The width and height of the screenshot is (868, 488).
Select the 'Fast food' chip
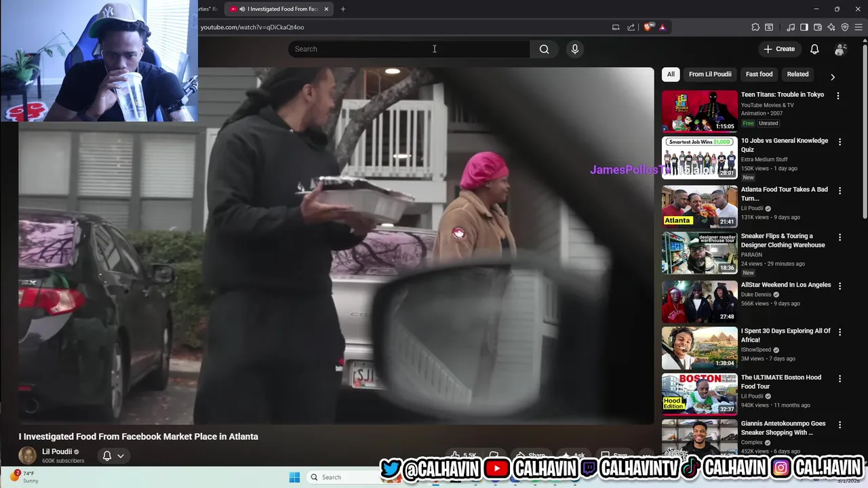pyautogui.click(x=759, y=74)
